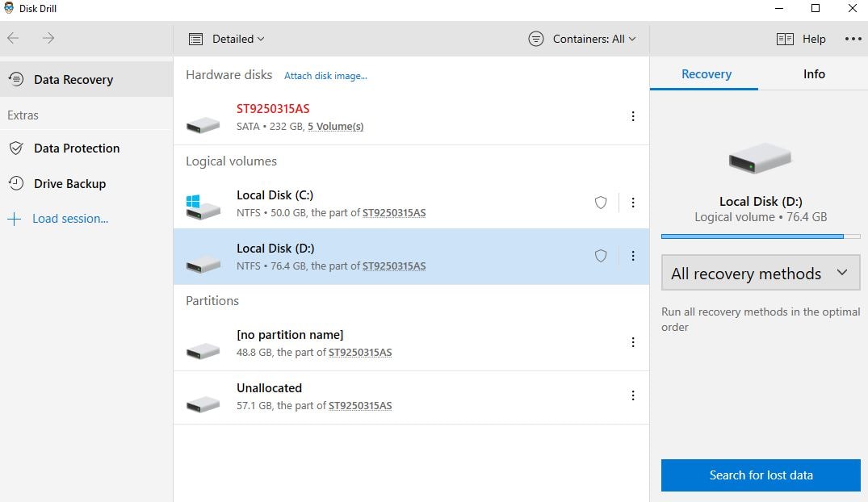Open the Help book icon
The height and width of the screenshot is (502, 868).
click(x=785, y=39)
